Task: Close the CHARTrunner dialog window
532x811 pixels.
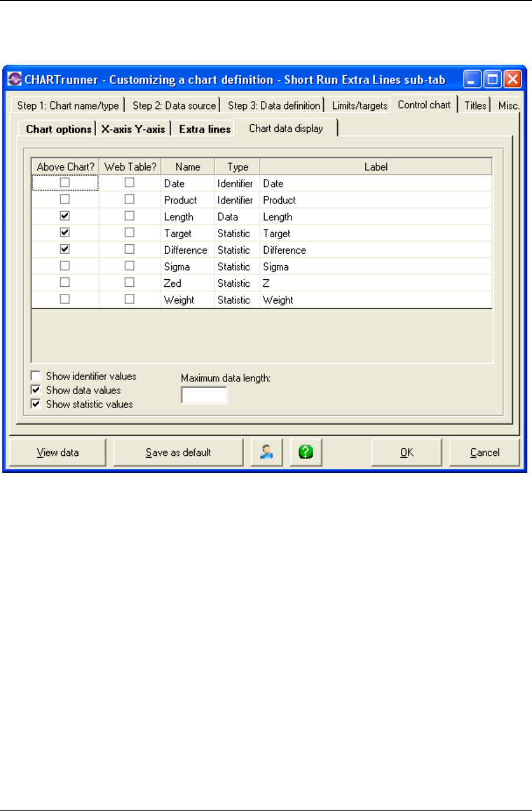Action: click(x=512, y=79)
